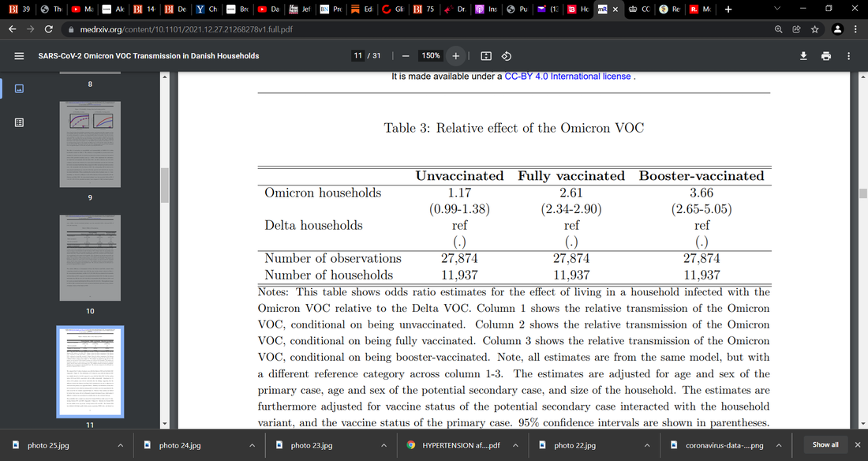Screen dimensions: 868x461
Task: Switch to the tab labeled Gli
Action: pos(392,9)
